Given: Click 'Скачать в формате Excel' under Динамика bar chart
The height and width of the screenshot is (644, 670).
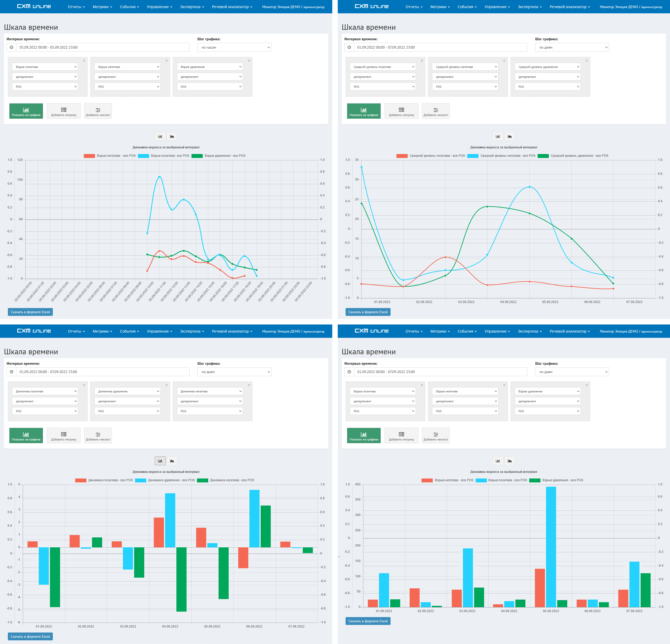Looking at the screenshot, I should tap(30, 636).
